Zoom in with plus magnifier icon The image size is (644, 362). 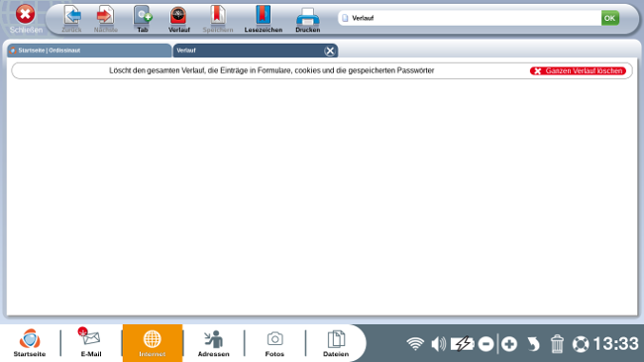509,344
